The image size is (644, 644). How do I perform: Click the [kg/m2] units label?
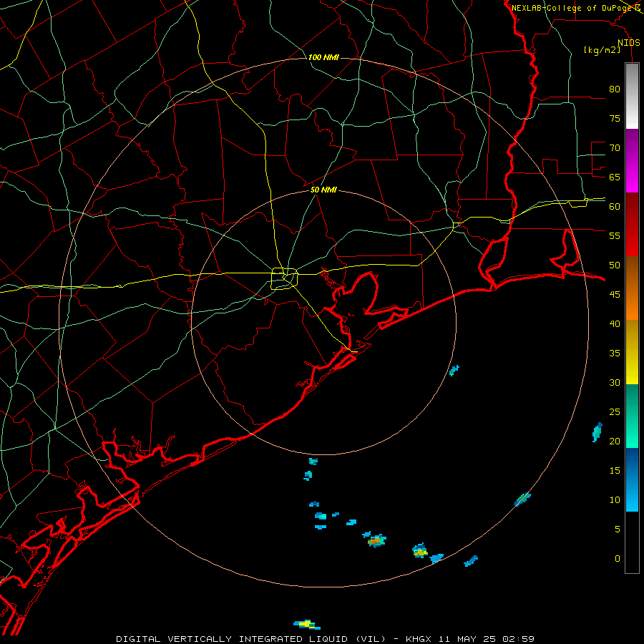[602, 50]
